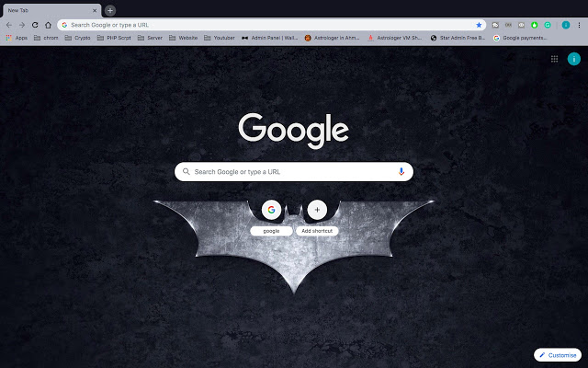Select the New Tab tab

point(46,10)
